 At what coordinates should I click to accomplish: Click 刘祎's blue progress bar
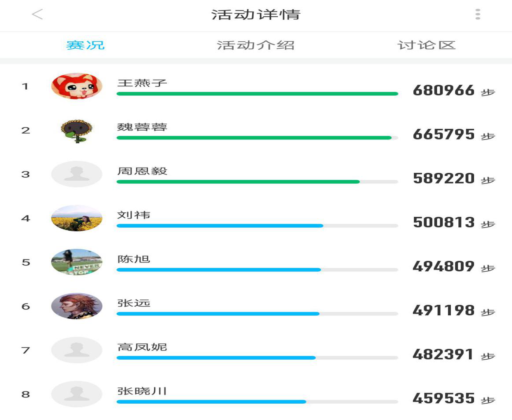click(x=257, y=226)
